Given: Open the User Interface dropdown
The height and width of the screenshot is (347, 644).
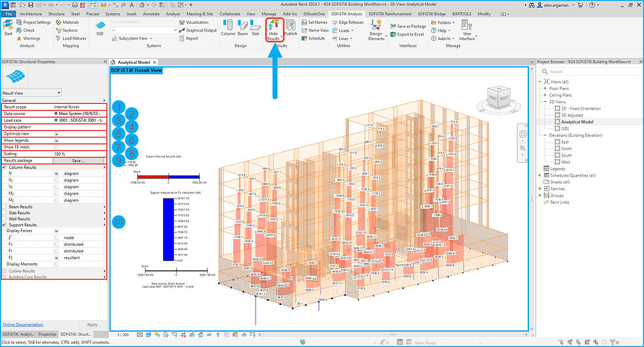Looking at the screenshot, I should [x=467, y=30].
